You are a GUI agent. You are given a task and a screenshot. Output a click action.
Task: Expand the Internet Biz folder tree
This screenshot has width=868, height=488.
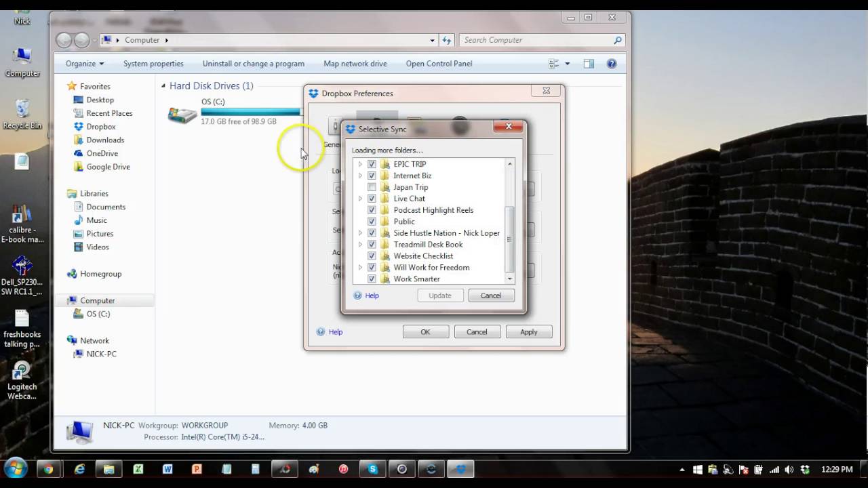[360, 176]
